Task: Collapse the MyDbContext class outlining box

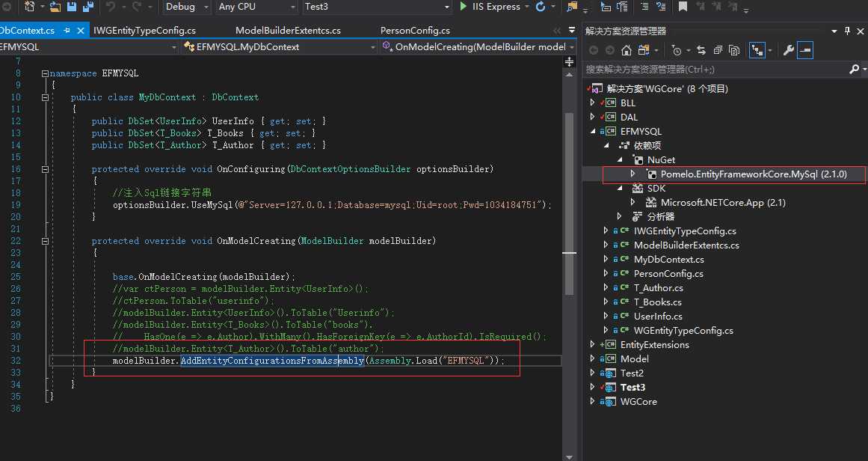Action: (45, 97)
